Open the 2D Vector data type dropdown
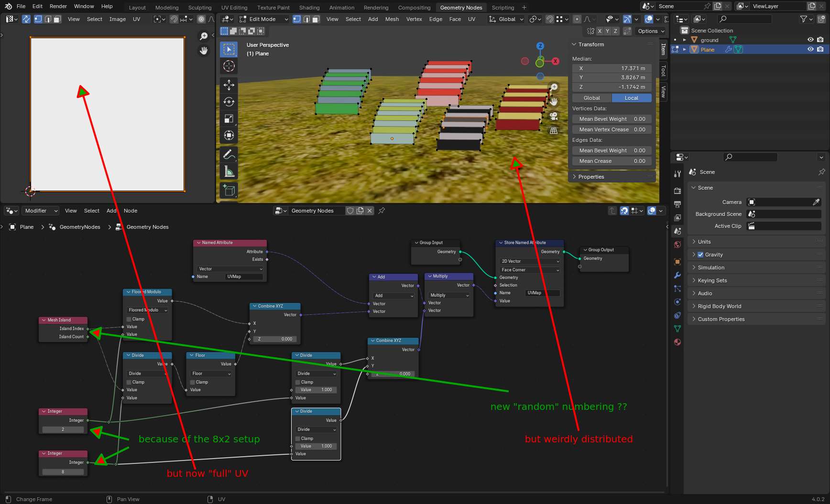830x504 pixels. coord(530,261)
